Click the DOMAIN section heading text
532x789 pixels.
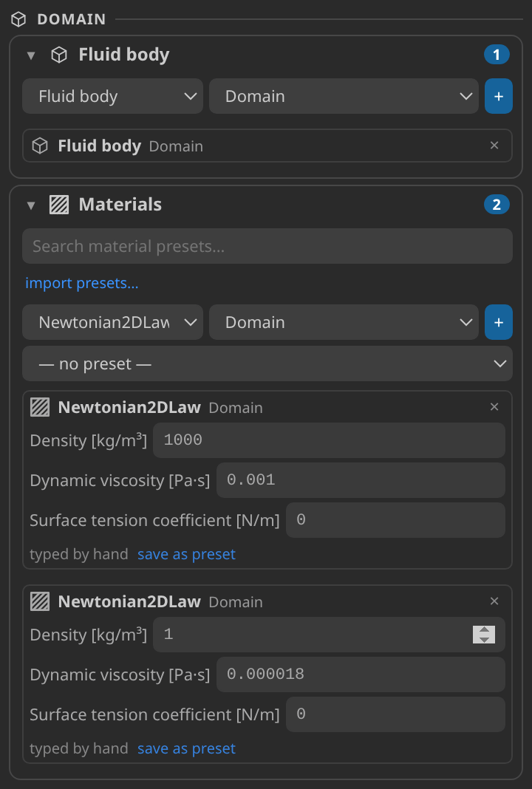72,19
